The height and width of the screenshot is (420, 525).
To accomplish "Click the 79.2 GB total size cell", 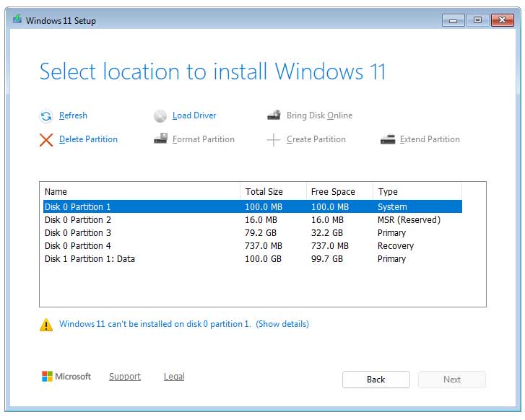I will coord(261,233).
